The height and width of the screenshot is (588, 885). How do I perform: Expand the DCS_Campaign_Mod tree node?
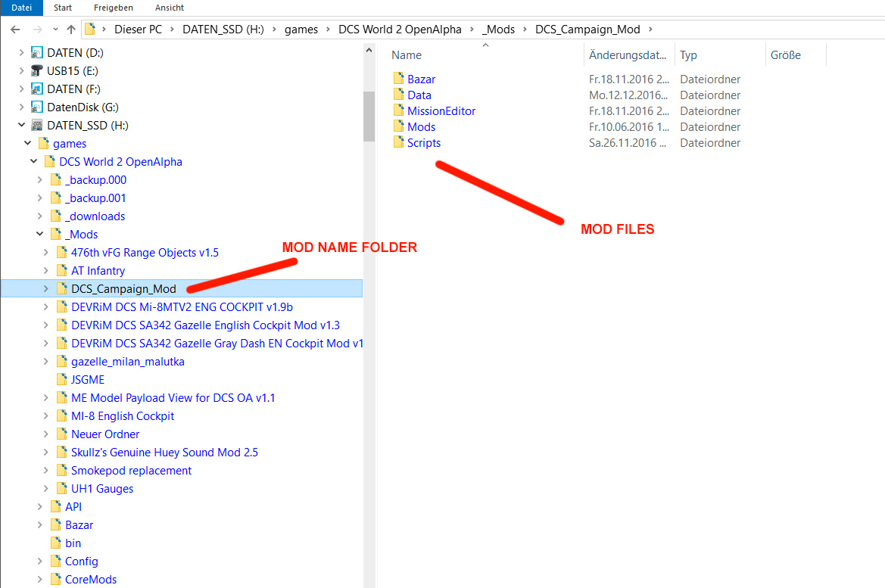[x=45, y=289]
